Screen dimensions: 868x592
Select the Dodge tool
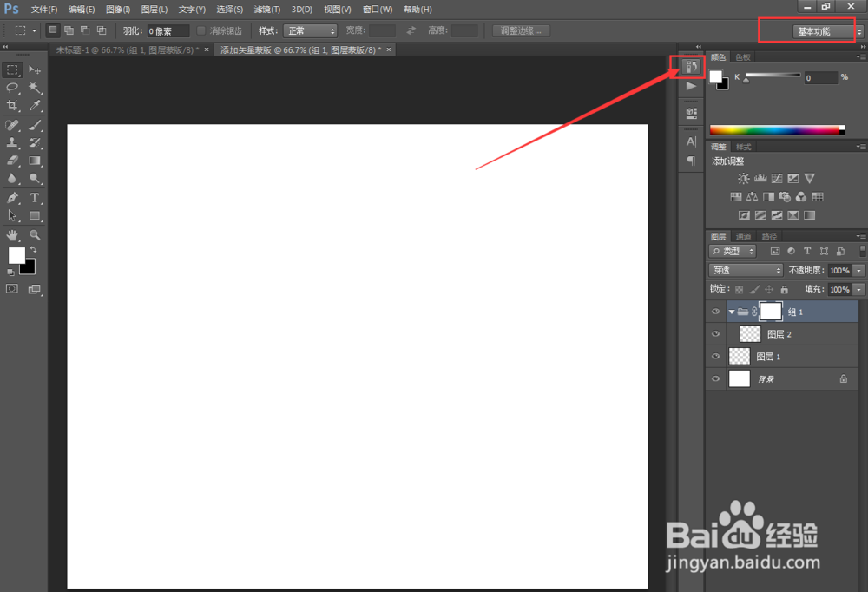(x=35, y=178)
